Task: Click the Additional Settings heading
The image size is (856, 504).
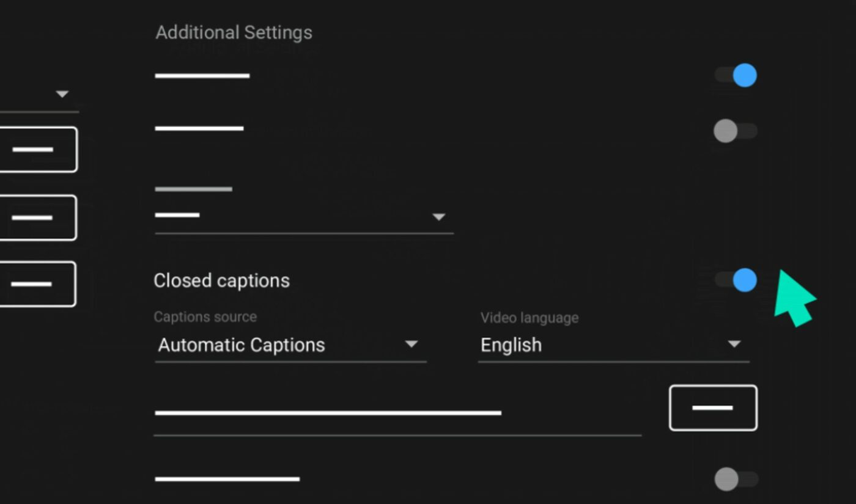Action: 234,32
